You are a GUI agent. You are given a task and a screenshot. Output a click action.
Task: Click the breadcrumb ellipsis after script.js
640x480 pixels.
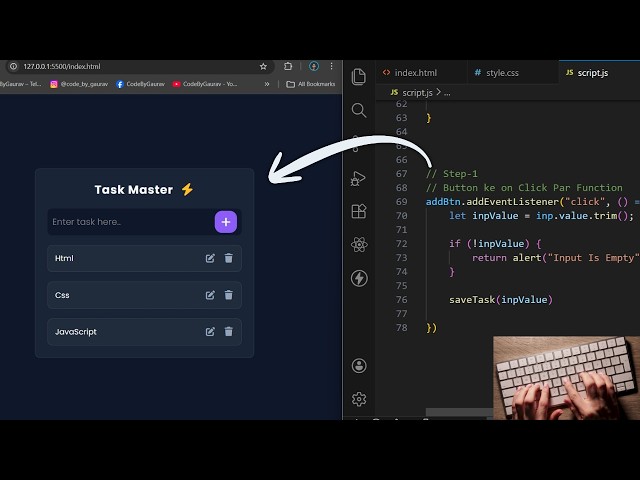pyautogui.click(x=447, y=93)
